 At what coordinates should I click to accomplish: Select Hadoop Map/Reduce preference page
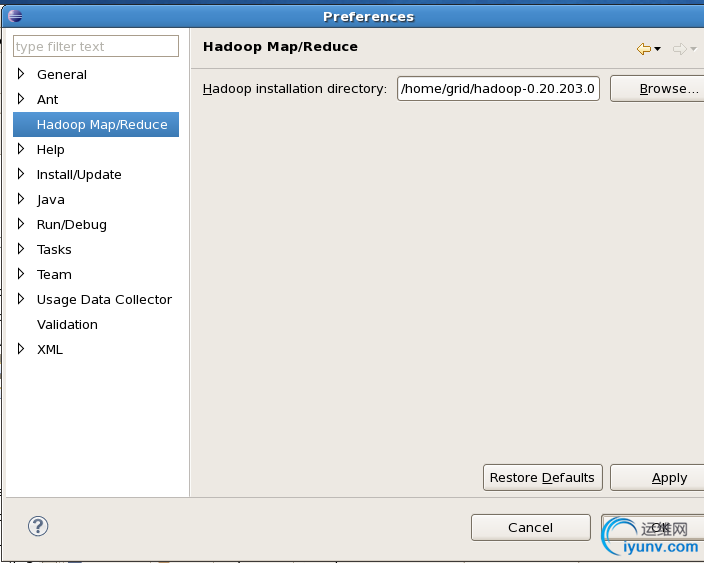click(x=101, y=124)
